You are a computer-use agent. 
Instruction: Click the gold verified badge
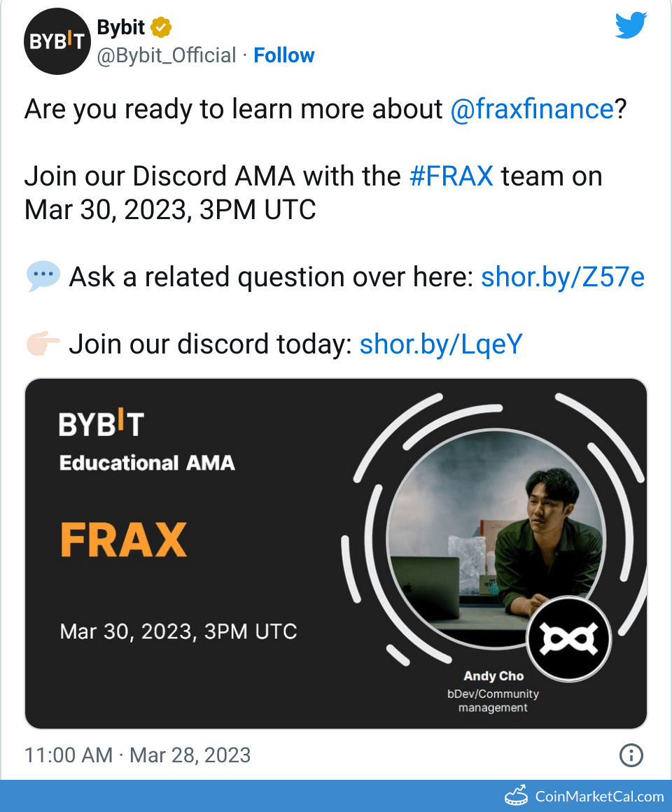tap(162, 28)
